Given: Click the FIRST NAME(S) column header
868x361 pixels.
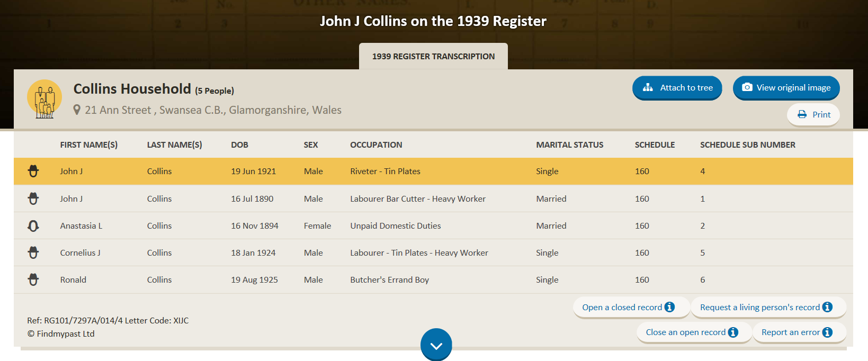Looking at the screenshot, I should pyautogui.click(x=89, y=145).
